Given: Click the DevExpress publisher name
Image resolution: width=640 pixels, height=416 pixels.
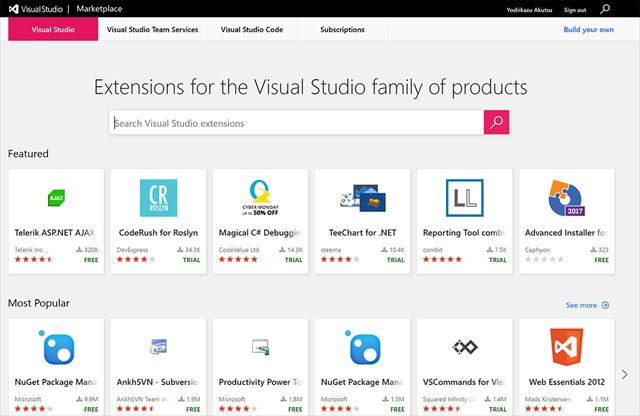Looking at the screenshot, I should pos(132,250).
